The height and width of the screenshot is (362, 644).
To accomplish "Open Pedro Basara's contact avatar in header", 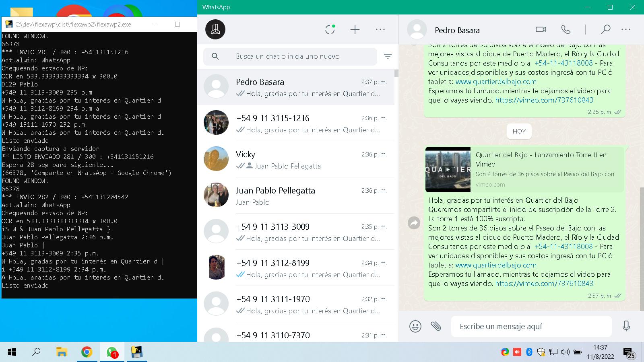I will pyautogui.click(x=417, y=29).
